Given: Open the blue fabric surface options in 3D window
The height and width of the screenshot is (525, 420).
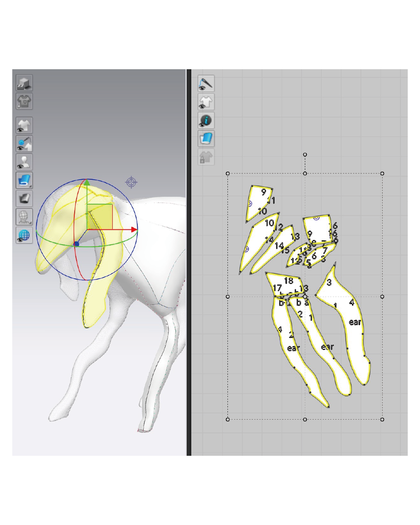Looking at the screenshot, I should click(x=24, y=180).
